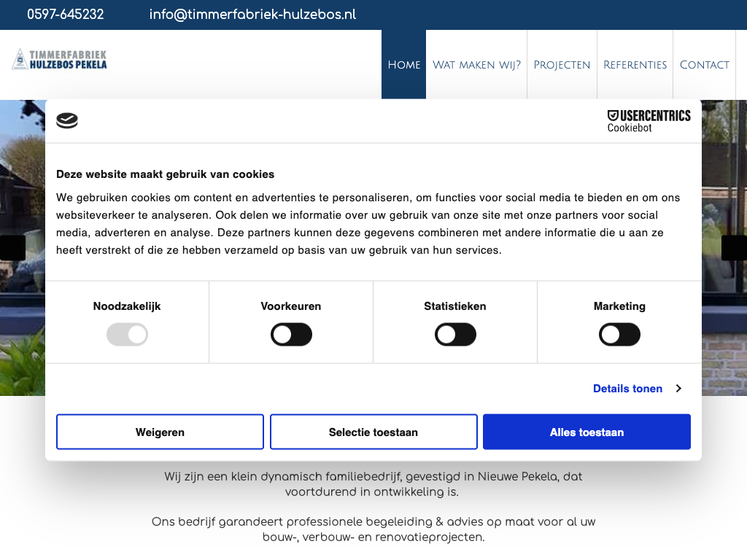747x560 pixels.
Task: Turn on the Marketing cookies switch
Action: pos(619,335)
